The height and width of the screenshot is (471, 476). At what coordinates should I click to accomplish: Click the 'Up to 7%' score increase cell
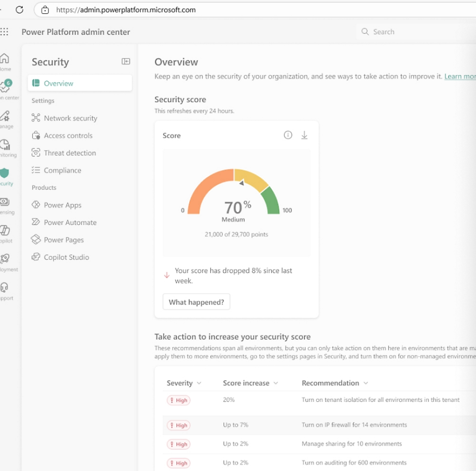235,425
